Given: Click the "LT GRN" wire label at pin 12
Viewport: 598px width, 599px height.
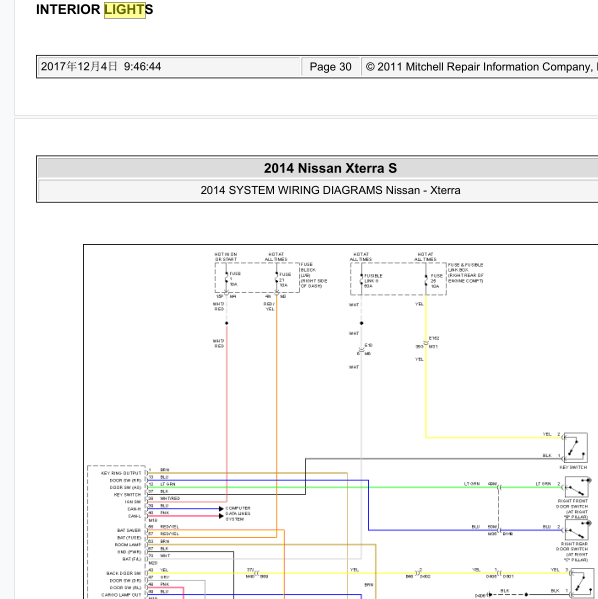Looking at the screenshot, I should (x=167, y=484).
